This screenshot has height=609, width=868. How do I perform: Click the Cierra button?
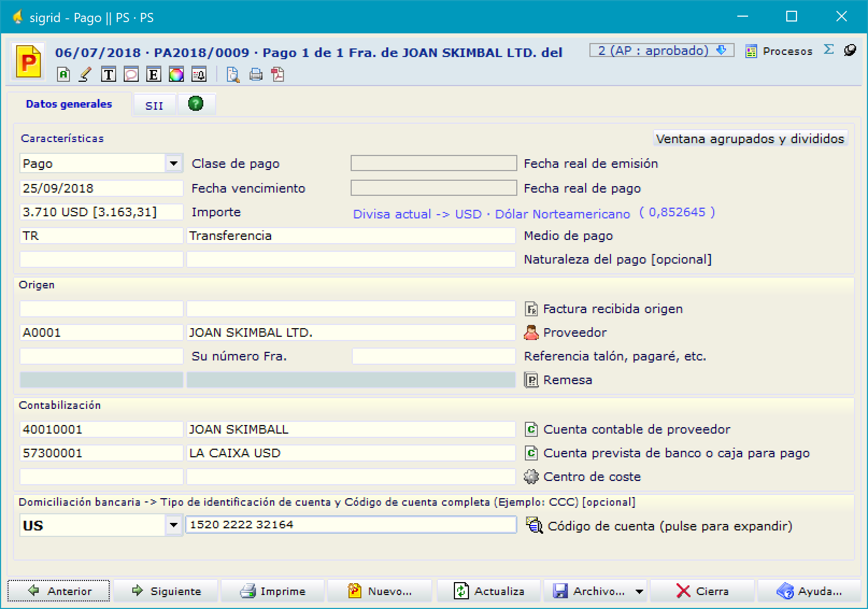[x=702, y=591]
